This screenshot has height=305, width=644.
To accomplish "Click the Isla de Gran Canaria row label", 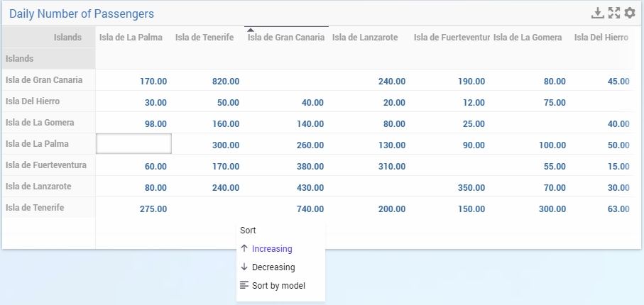I will coord(44,80).
